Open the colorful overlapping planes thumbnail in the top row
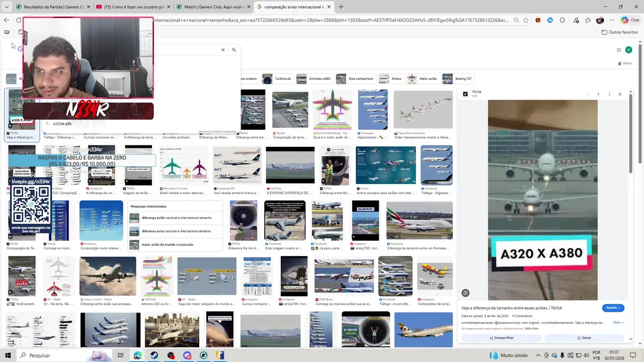The image size is (644, 362). (332, 110)
